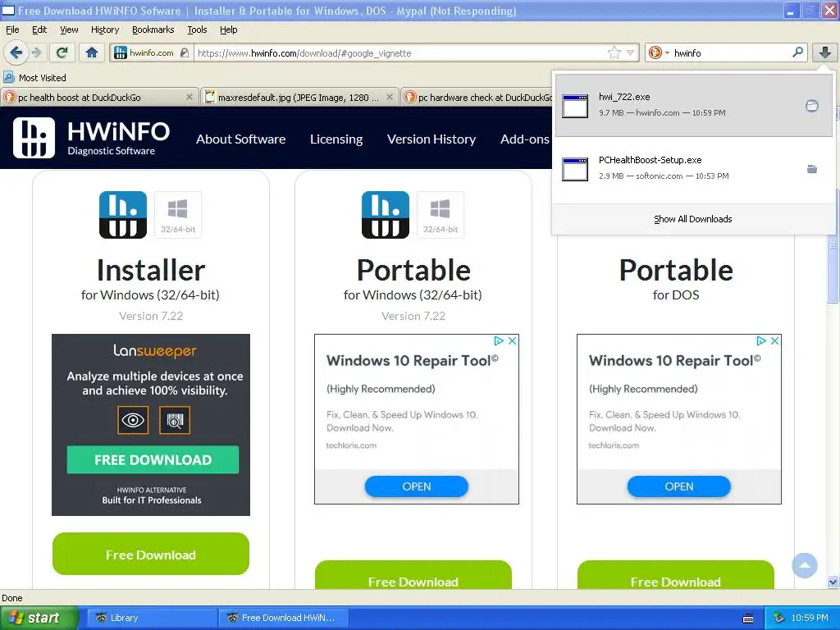This screenshot has width=840, height=630.
Task: Switch to the pc health boost tab
Action: click(x=98, y=98)
